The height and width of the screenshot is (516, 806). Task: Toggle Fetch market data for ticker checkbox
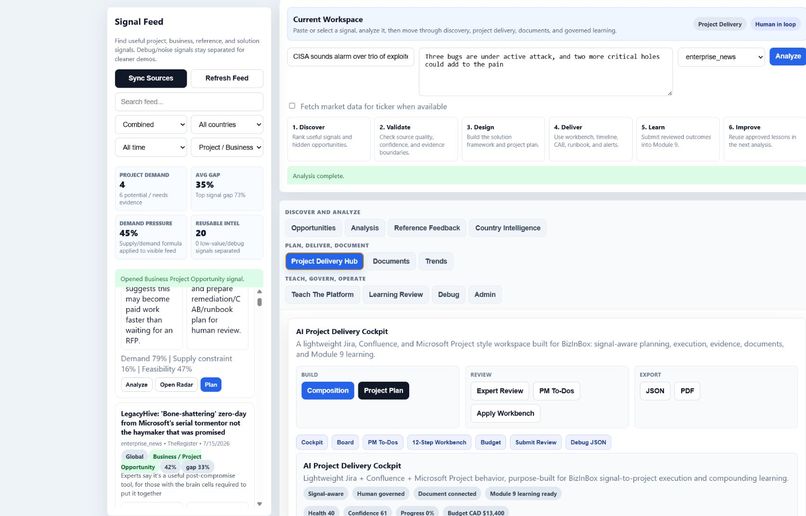(292, 106)
